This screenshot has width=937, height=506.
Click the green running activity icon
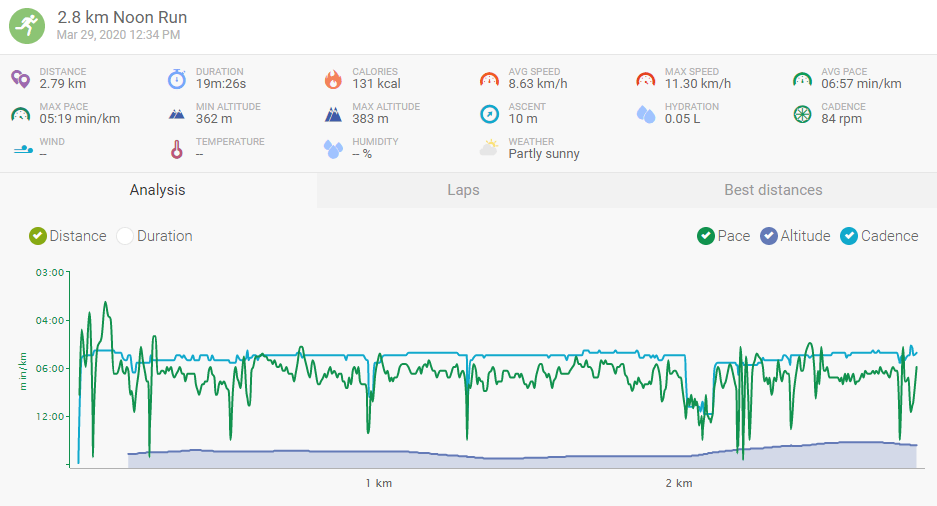point(27,25)
